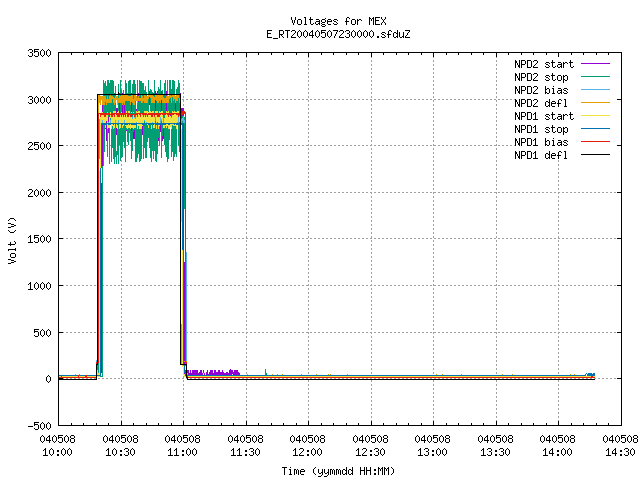Click the 0 y-axis tick label

coord(49,379)
